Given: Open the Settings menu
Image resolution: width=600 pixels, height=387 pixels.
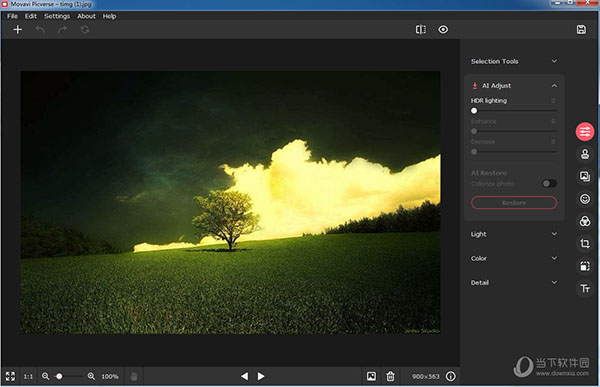Looking at the screenshot, I should pos(57,16).
